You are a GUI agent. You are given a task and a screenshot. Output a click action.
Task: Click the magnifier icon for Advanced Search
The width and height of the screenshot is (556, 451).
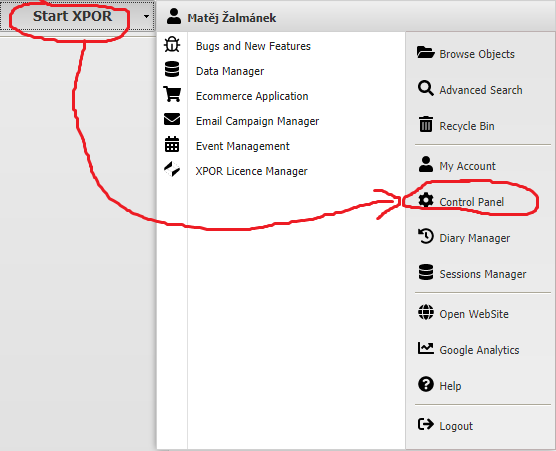coord(426,88)
